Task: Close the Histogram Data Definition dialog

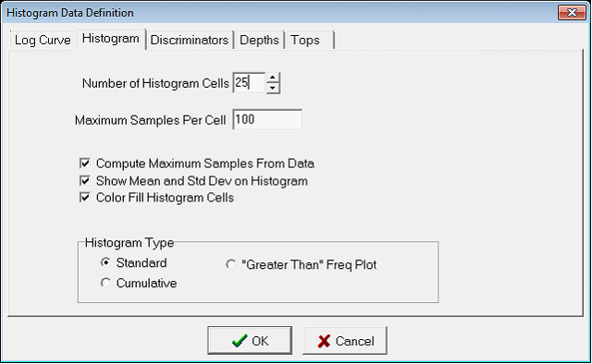Action: 572,12
